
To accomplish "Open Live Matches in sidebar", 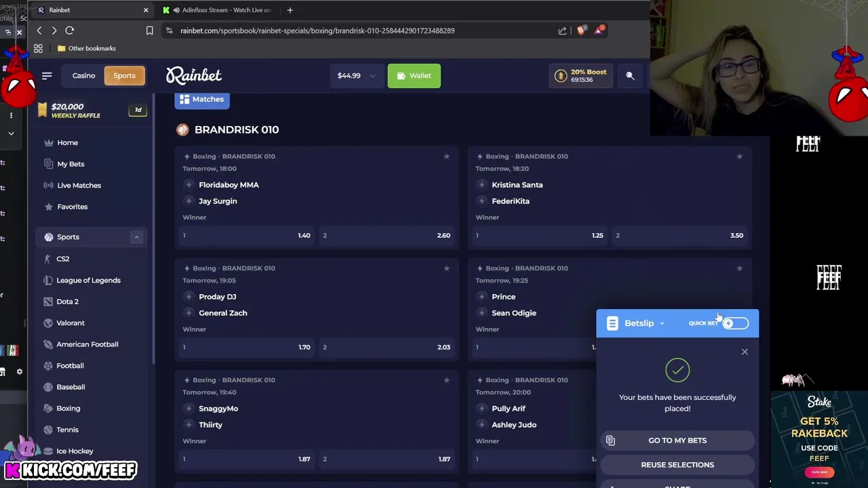I will click(x=79, y=185).
